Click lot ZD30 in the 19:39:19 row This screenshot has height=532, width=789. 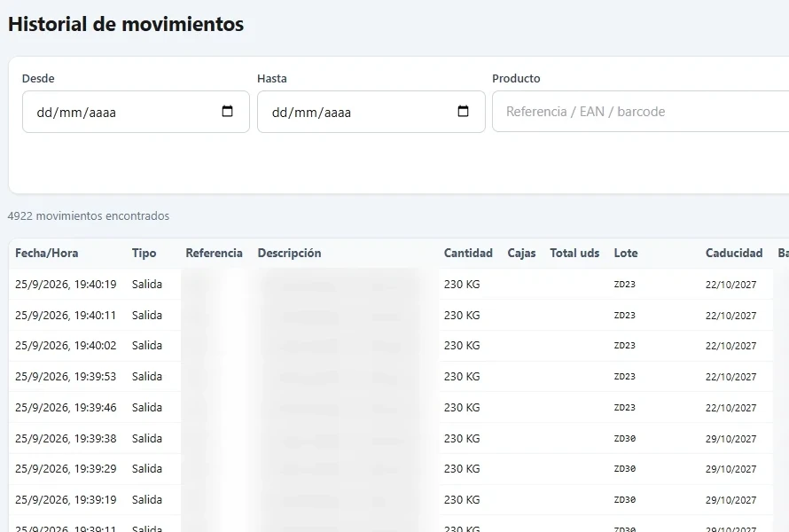[x=624, y=500]
